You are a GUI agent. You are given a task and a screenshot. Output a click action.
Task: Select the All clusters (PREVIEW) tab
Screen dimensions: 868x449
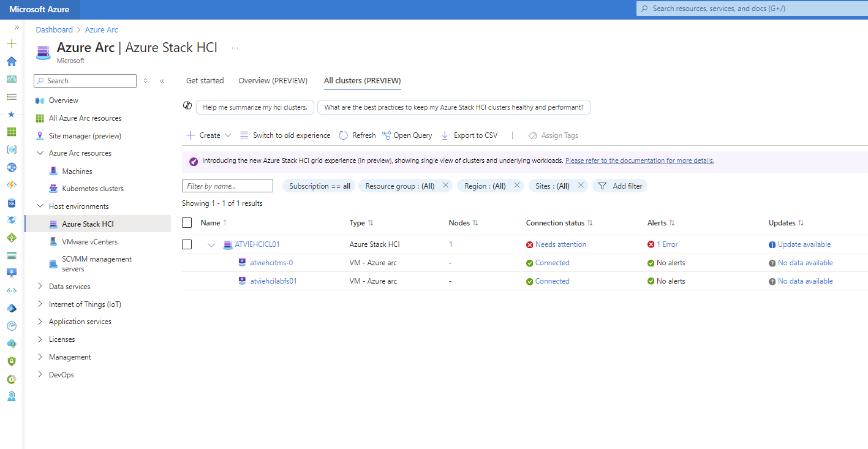click(363, 81)
